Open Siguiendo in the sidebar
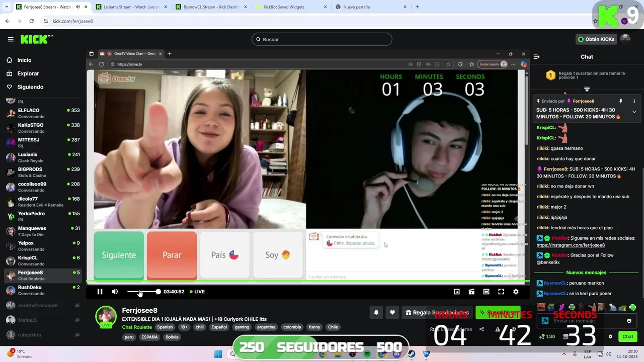The height and width of the screenshot is (362, 644). pos(30,87)
